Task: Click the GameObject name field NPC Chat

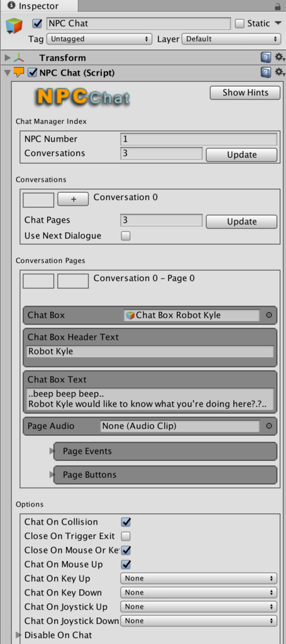Action: coord(139,23)
